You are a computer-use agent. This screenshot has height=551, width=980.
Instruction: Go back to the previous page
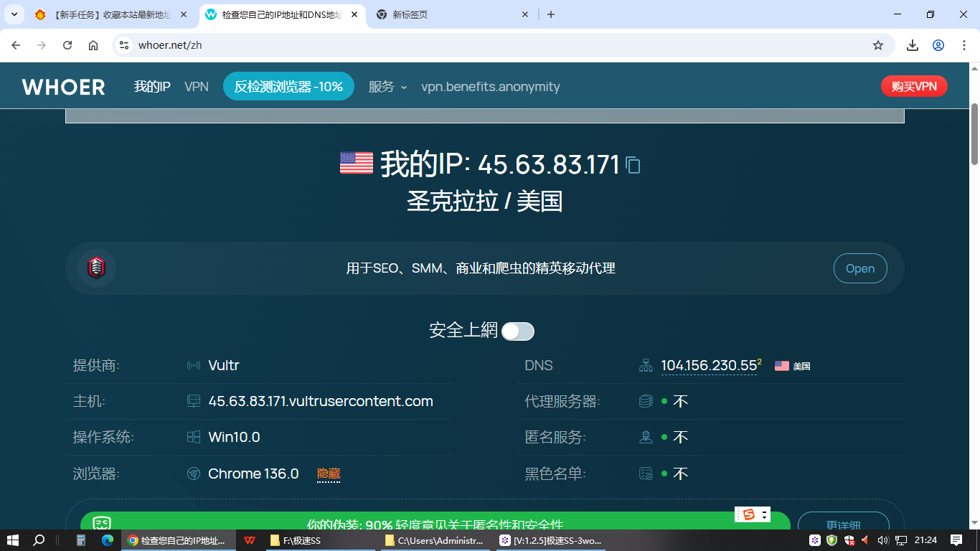click(x=16, y=45)
